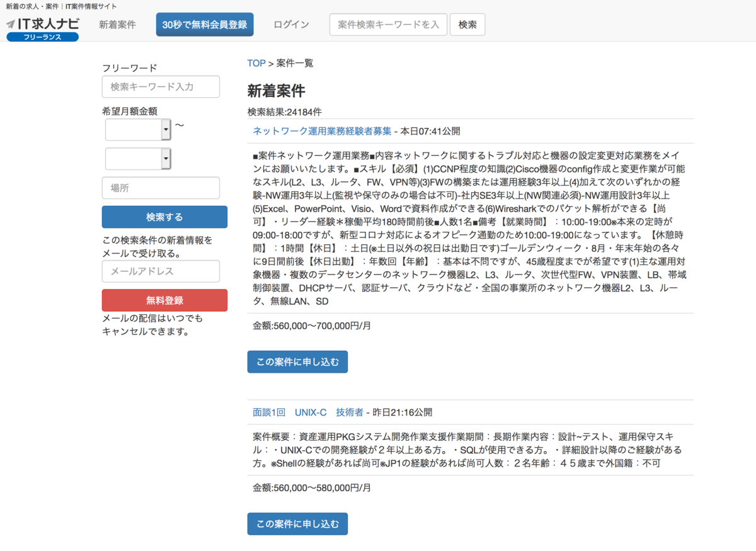Open 面談1回 UNIX-C 技術者 job link

pos(308,412)
